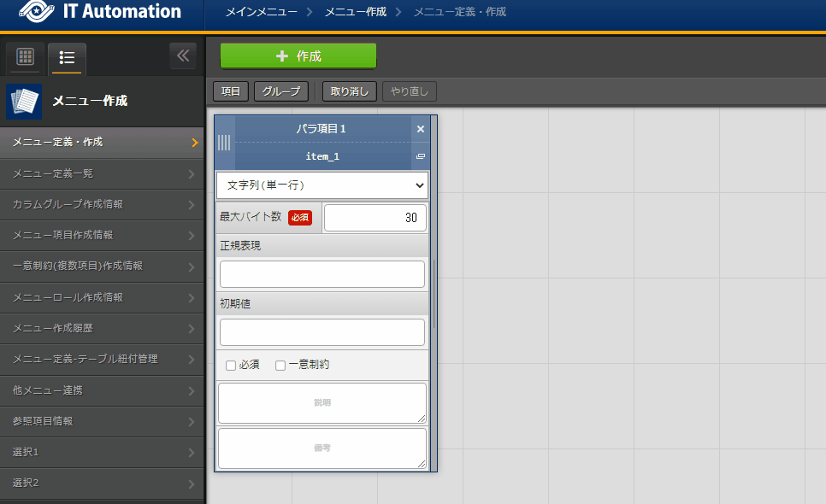Switch sidebar to grid view icon

point(26,57)
